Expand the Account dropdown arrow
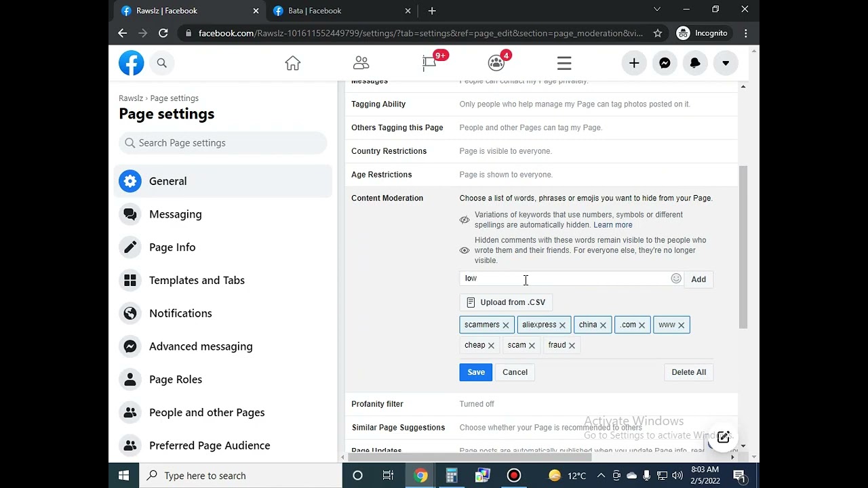868x488 pixels. pyautogui.click(x=726, y=63)
